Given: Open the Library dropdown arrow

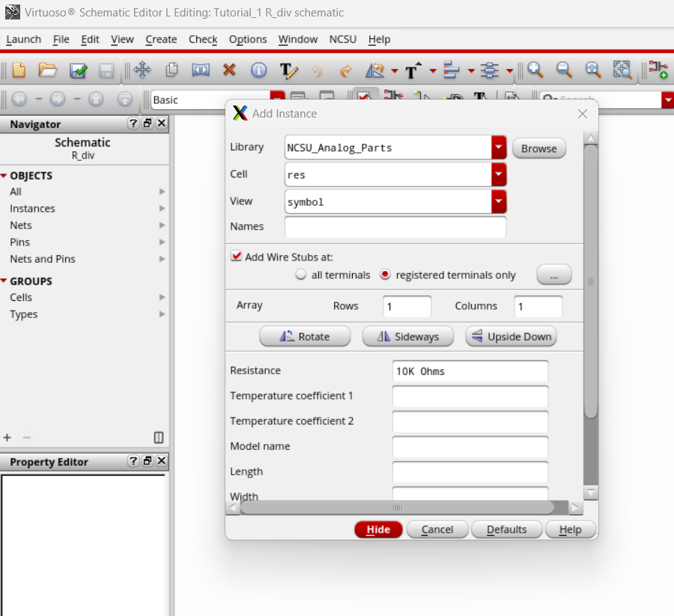Looking at the screenshot, I should (x=499, y=147).
